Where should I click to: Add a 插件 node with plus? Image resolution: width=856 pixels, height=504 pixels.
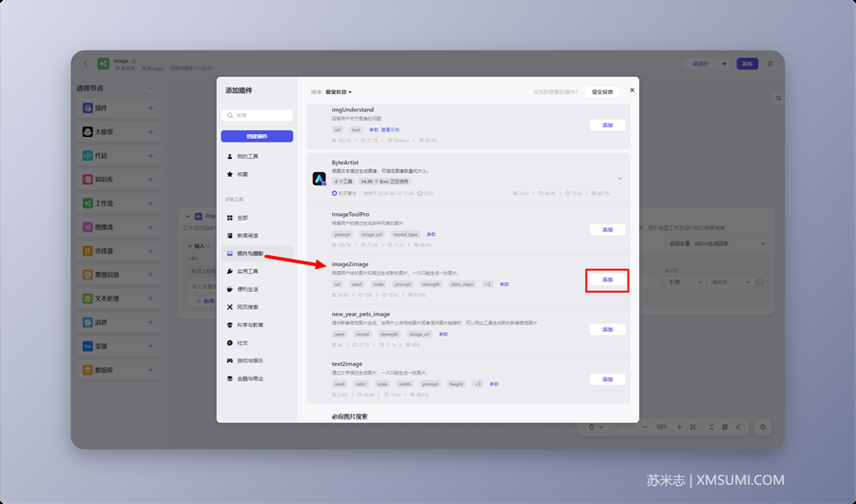150,108
